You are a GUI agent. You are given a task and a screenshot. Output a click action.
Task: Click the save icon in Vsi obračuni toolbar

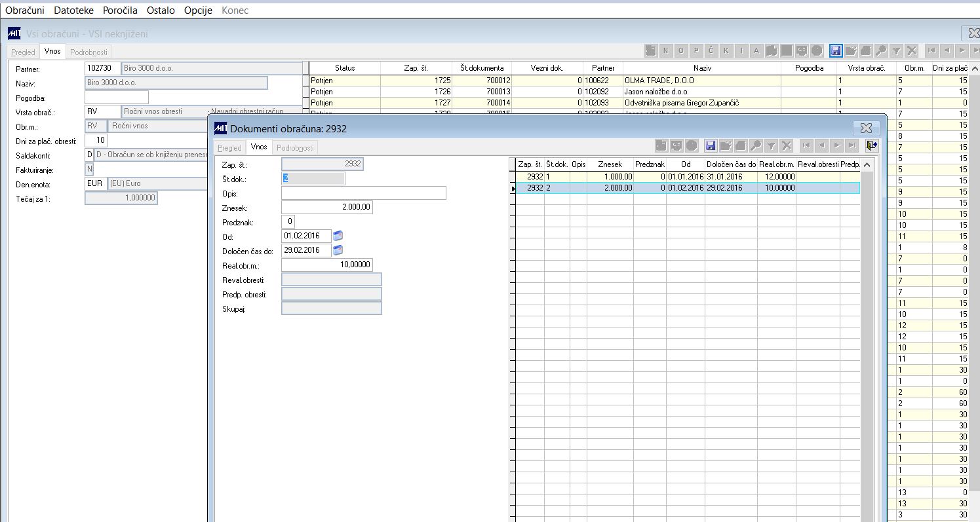[x=836, y=50]
